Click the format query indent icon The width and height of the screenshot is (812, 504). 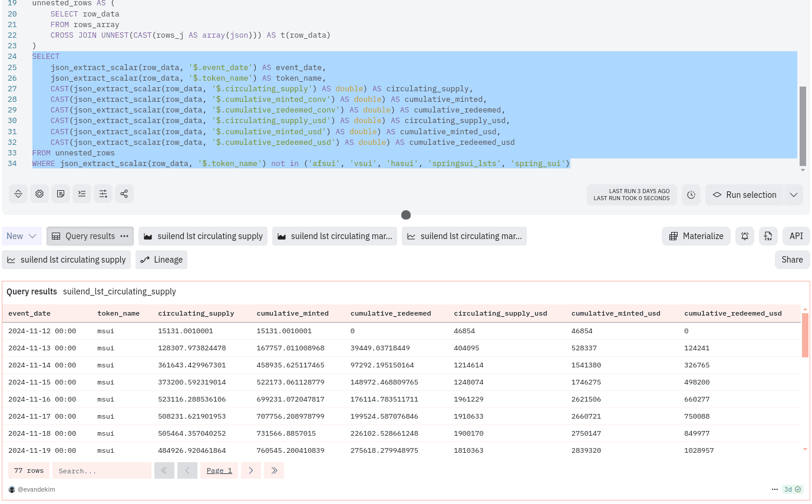coord(82,194)
